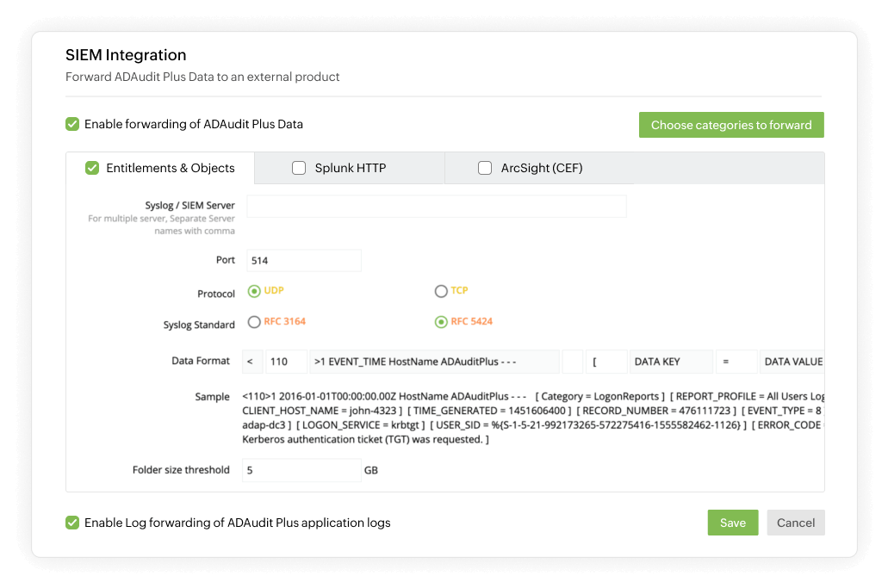Viewport: 888px width, 588px height.
Task: Uncheck the Entitlements & Objects checkbox
Action: point(92,168)
